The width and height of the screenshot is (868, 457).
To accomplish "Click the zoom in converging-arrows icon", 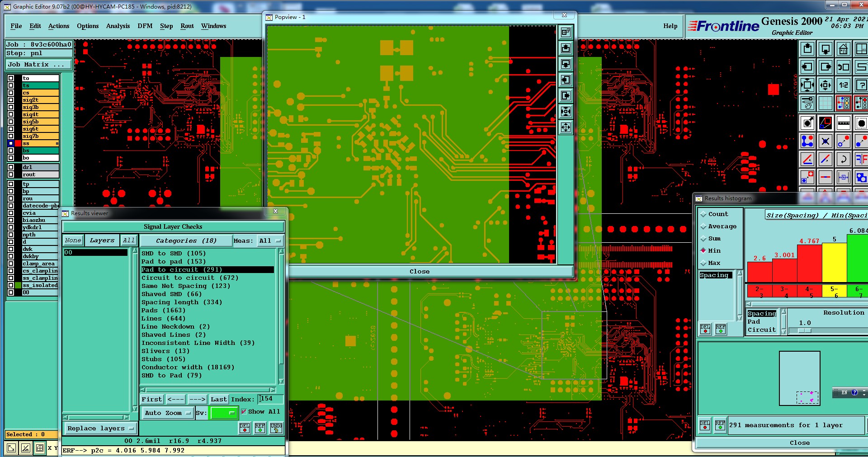I will (x=807, y=85).
